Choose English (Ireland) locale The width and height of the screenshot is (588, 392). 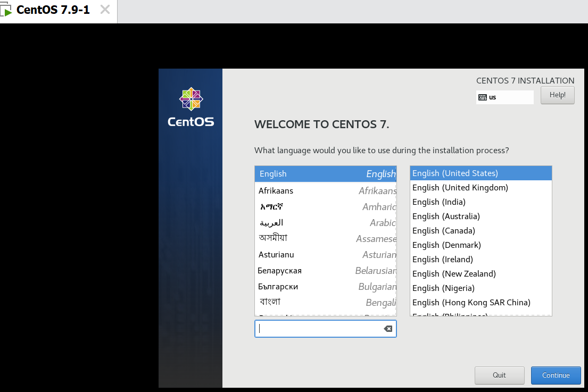coord(481,260)
